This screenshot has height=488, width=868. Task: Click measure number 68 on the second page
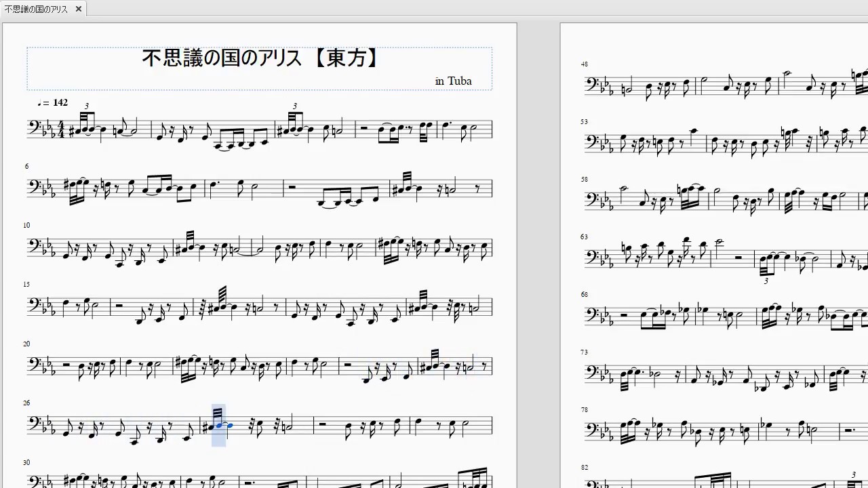coord(585,295)
